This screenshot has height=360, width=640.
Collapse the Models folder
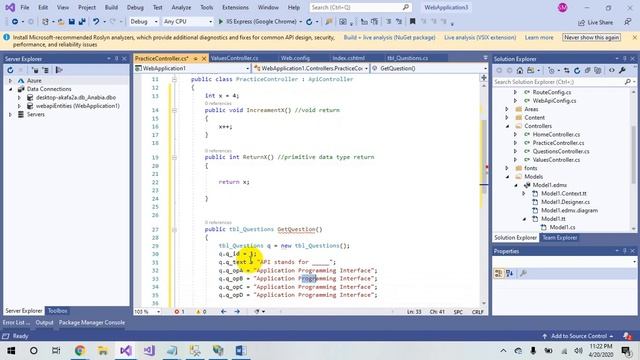pyautogui.click(x=507, y=177)
